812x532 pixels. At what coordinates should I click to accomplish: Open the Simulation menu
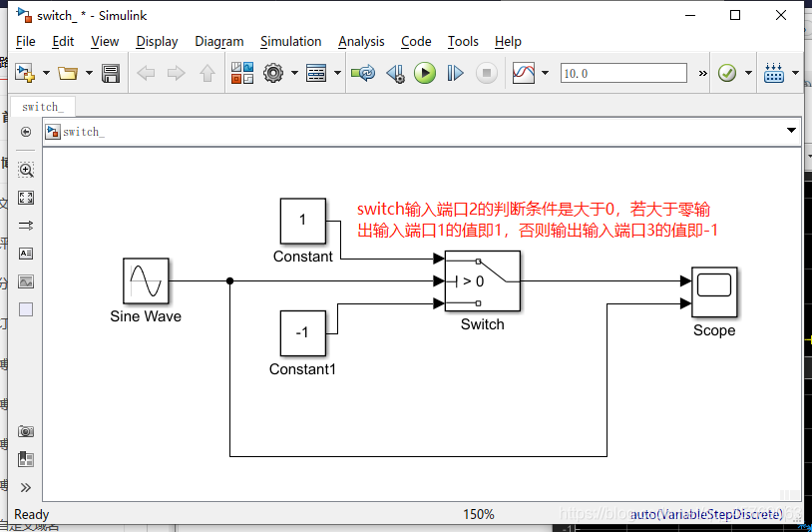pos(290,42)
